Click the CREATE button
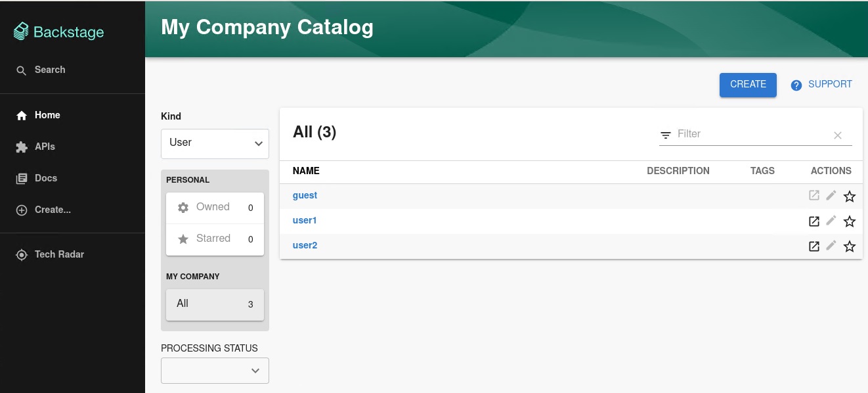 pos(748,85)
